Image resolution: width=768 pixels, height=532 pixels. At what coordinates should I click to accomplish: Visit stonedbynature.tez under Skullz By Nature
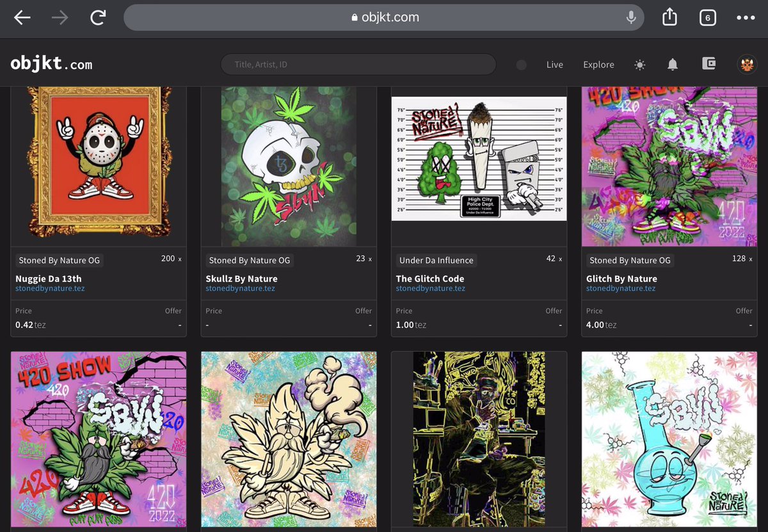(240, 289)
